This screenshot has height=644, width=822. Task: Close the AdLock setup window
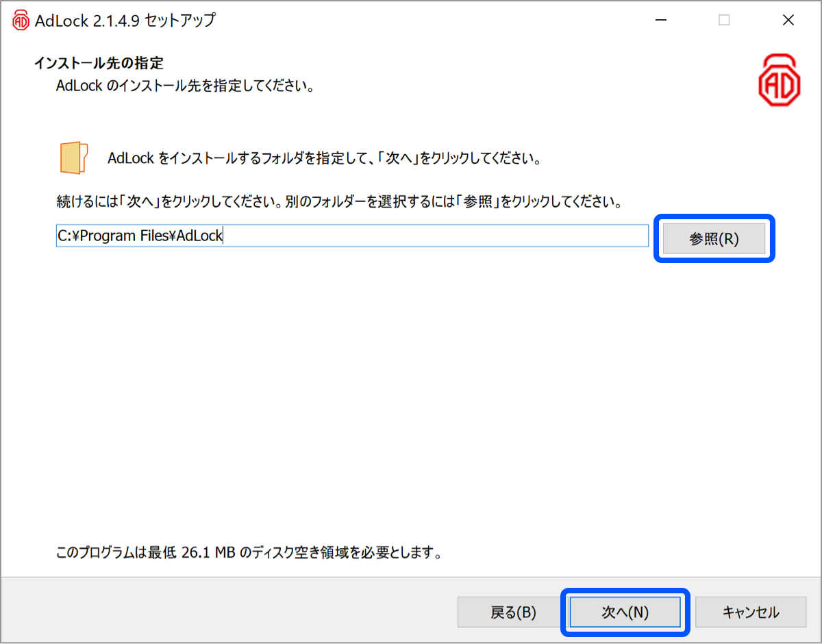788,21
